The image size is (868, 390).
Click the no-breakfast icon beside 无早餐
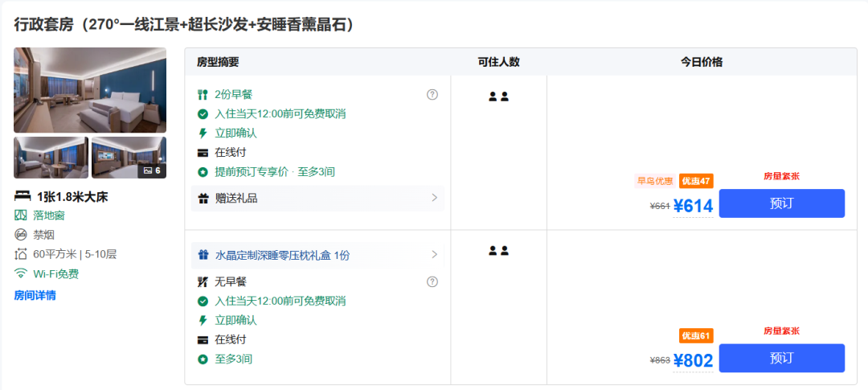203,282
